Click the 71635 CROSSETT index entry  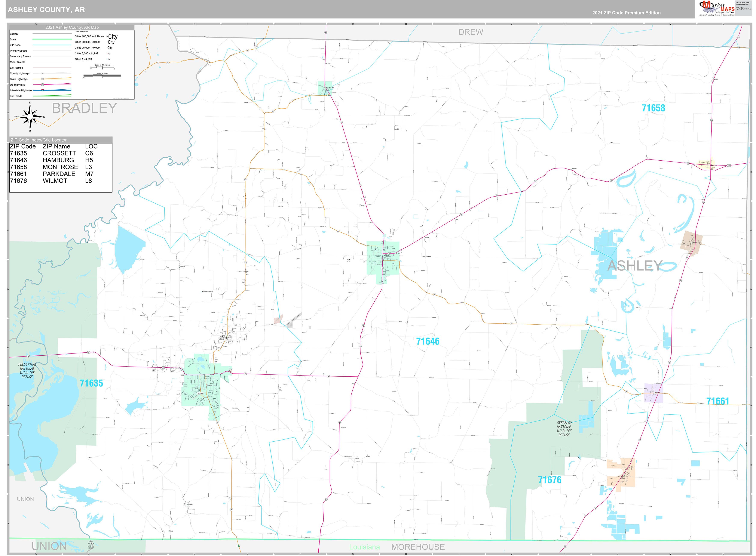pyautogui.click(x=50, y=153)
